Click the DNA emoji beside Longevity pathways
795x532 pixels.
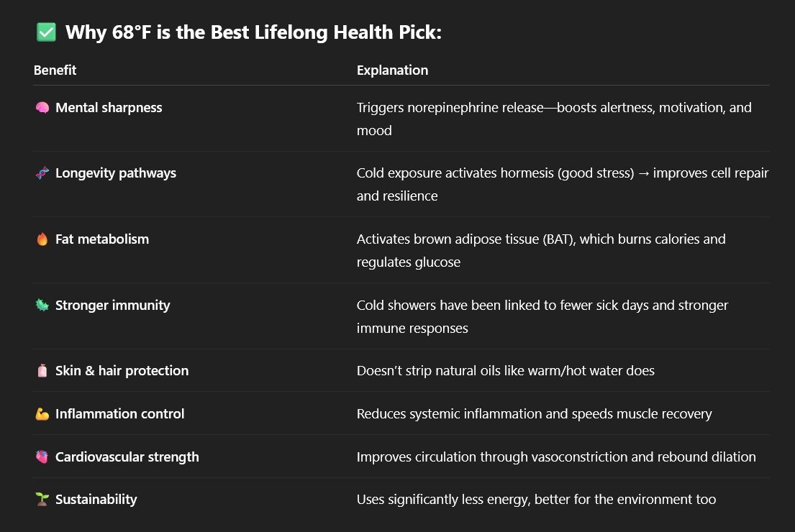[x=42, y=173]
